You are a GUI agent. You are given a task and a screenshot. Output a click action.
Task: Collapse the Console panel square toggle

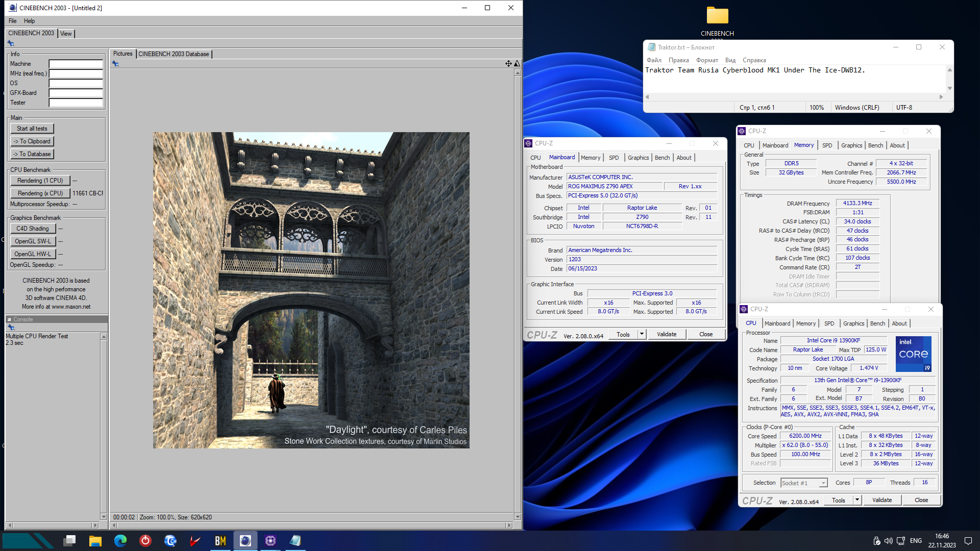pos(9,319)
